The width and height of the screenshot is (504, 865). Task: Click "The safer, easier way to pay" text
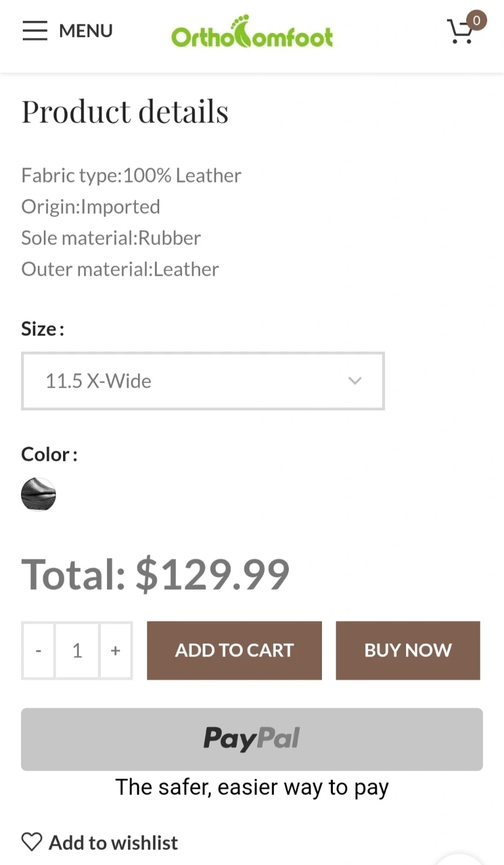click(x=252, y=787)
